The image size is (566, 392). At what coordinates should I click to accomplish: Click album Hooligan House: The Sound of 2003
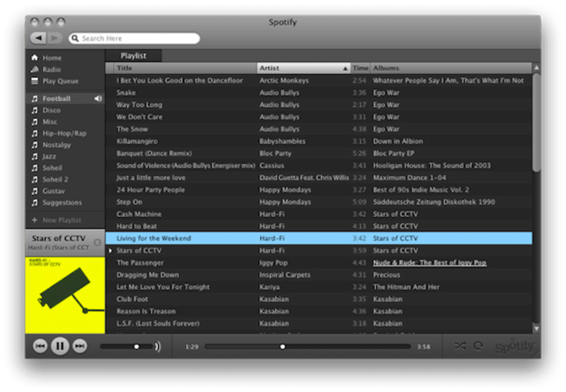coord(432,166)
